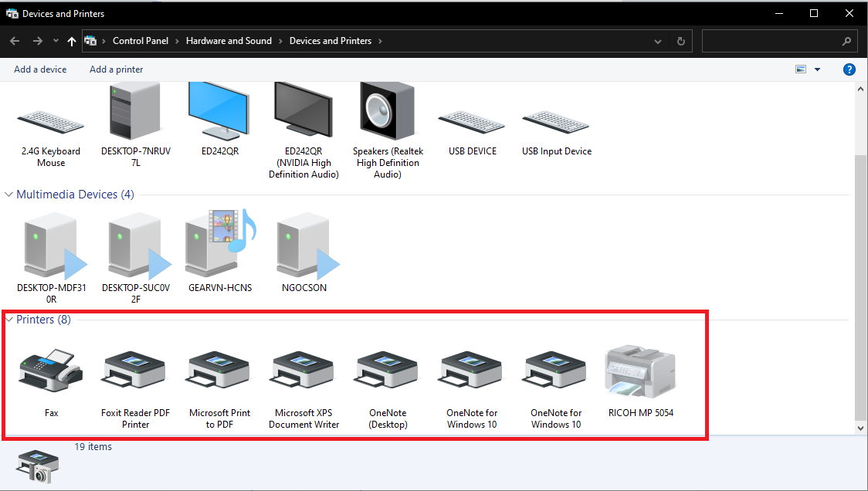Expand the chevron after Hardware and Sound
Viewport: 868px width, 491px height.
tap(280, 41)
